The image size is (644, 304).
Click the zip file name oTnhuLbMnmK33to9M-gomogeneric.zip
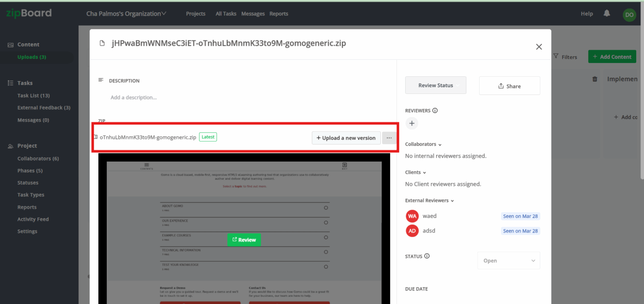(x=148, y=137)
